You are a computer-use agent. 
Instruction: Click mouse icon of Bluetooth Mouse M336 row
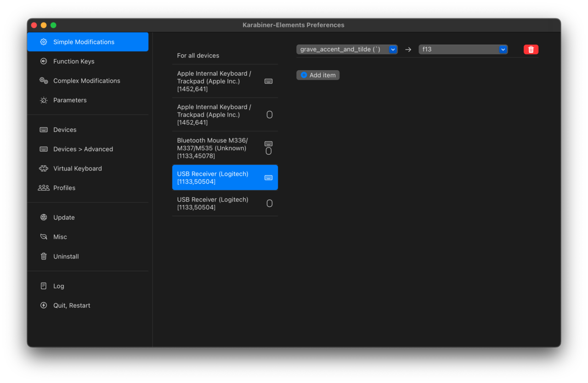pos(269,151)
